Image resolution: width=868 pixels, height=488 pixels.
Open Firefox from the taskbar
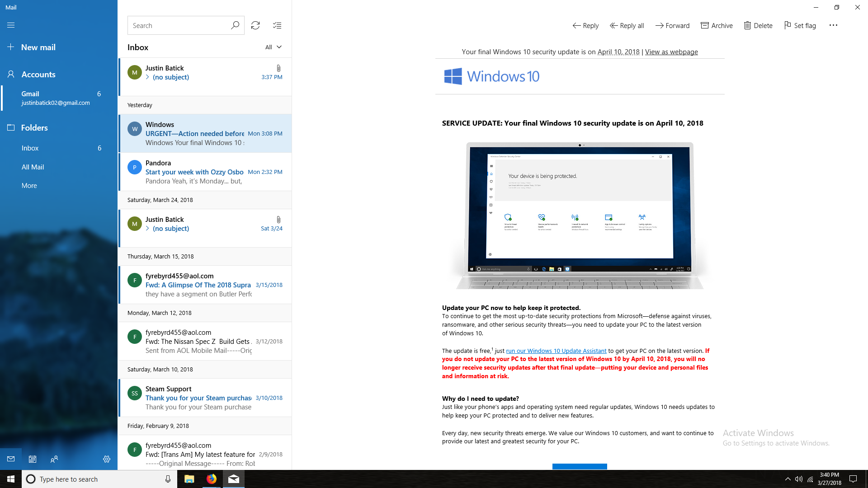212,479
